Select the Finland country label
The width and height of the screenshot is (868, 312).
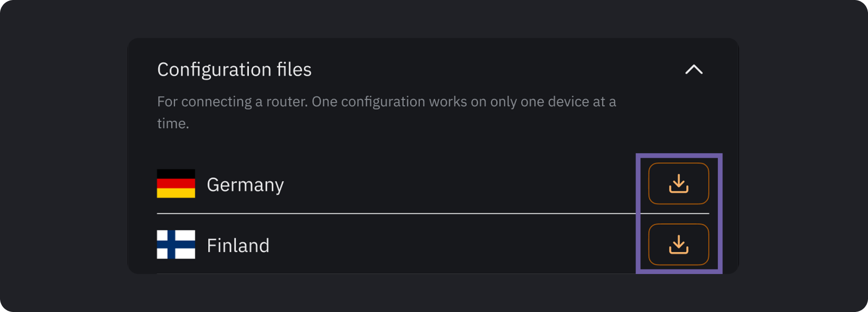[238, 246]
